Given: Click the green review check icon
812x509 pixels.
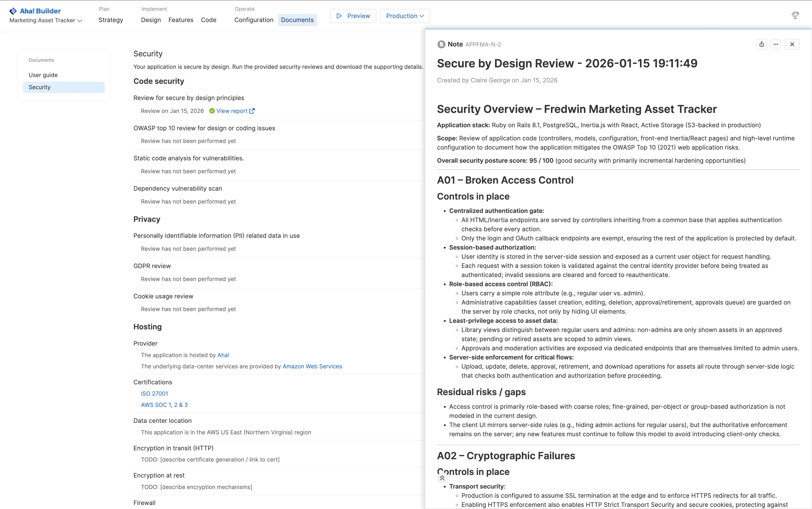Looking at the screenshot, I should (x=212, y=111).
